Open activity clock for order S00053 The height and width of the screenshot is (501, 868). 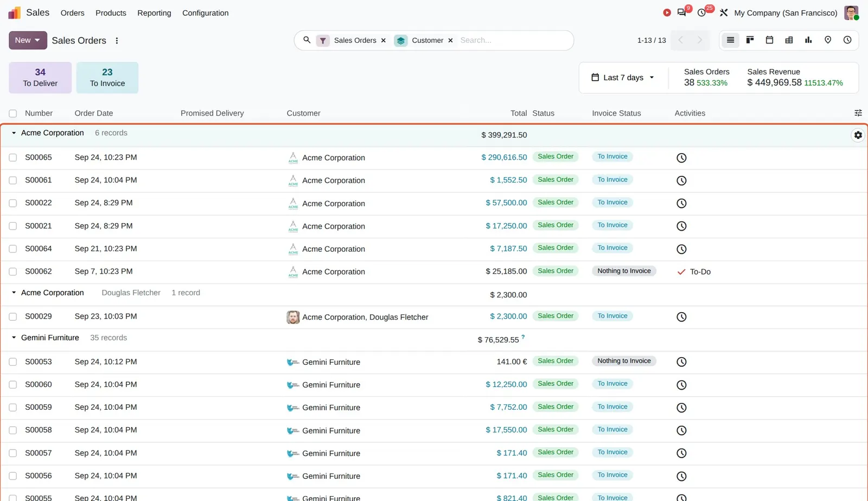(681, 362)
